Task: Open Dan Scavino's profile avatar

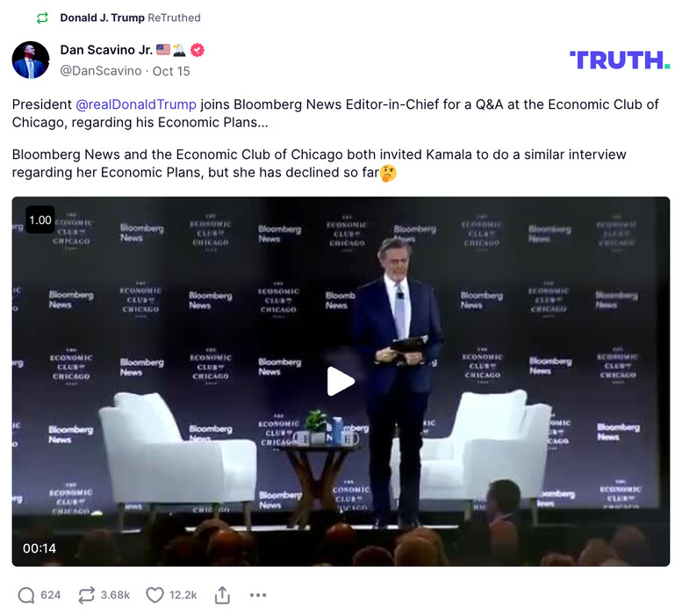Action: (31, 60)
